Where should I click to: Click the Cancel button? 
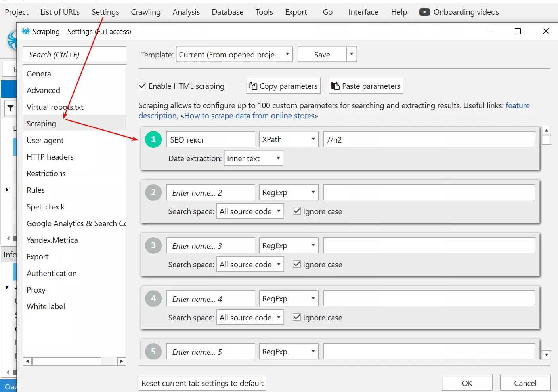(525, 383)
